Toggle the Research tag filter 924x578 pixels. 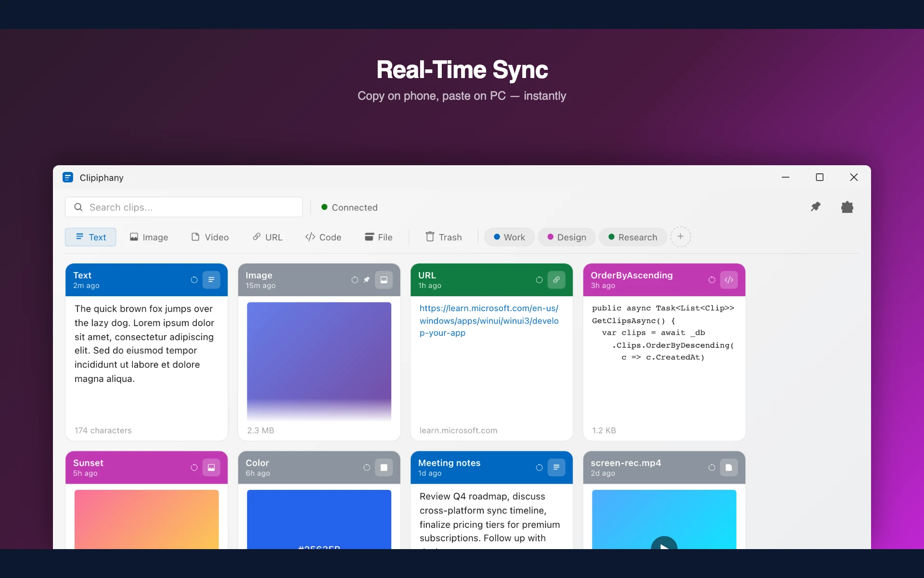click(x=633, y=237)
